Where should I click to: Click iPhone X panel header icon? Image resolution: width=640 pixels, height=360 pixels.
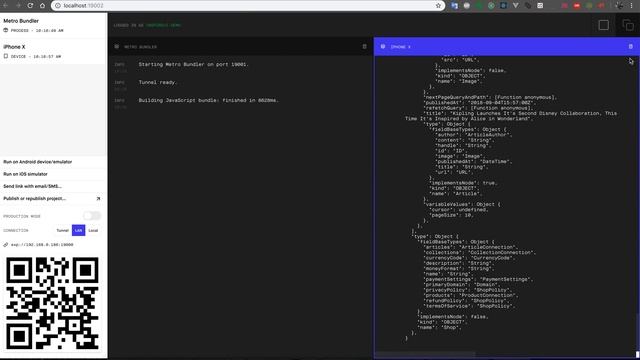point(383,47)
